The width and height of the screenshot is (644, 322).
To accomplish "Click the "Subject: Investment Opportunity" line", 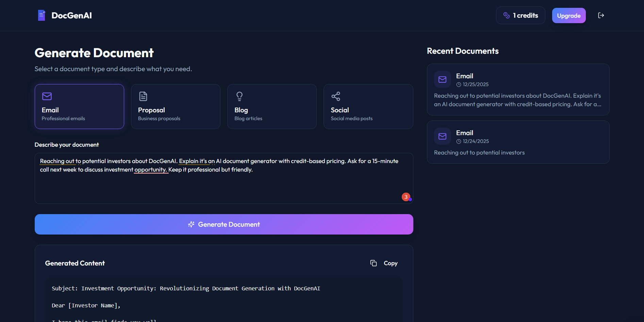I will (x=186, y=288).
